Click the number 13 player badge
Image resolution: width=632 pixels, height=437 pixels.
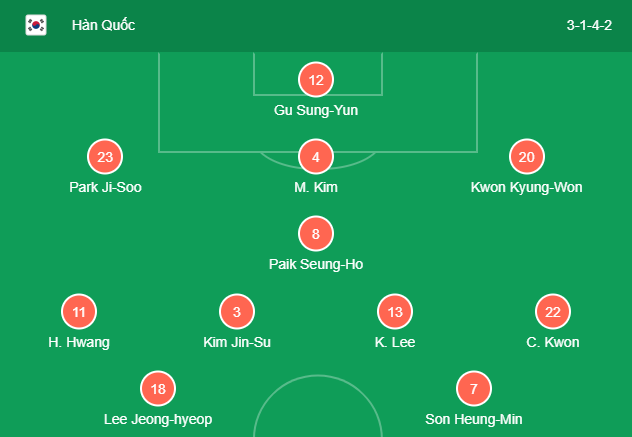(x=395, y=312)
